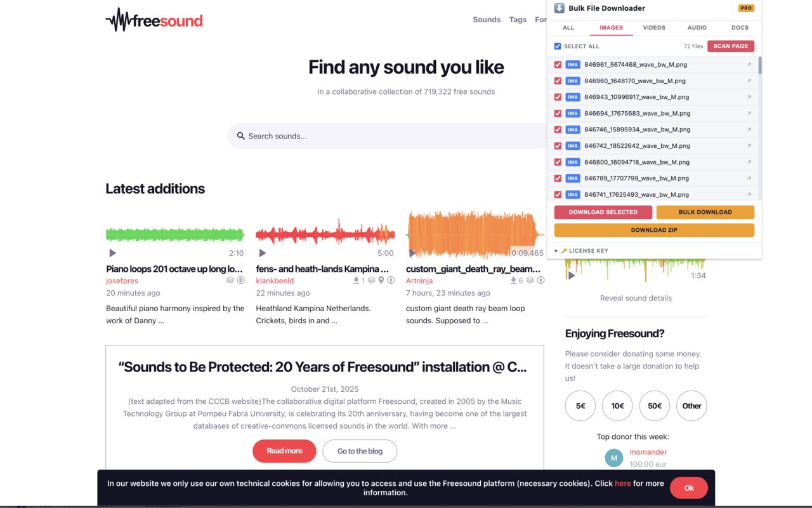Image resolution: width=812 pixels, height=508 pixels.
Task: Expand the License Key section
Action: click(x=581, y=251)
